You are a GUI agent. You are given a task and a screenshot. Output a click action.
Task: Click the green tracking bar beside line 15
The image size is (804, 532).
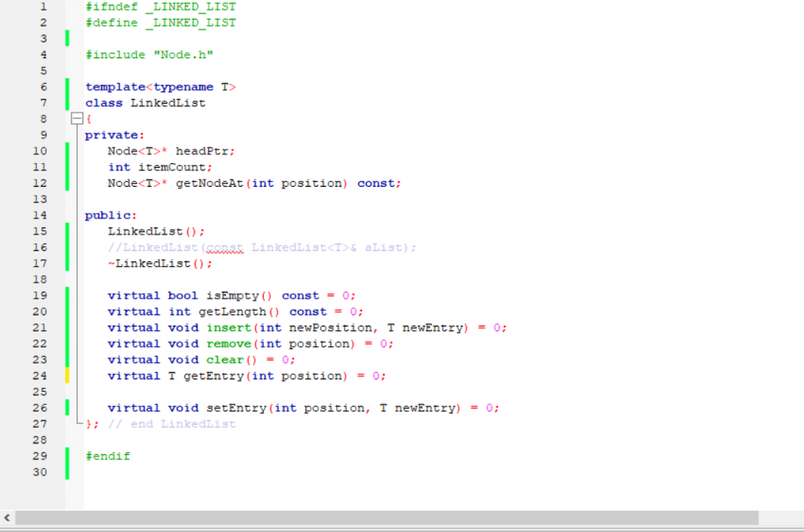pyautogui.click(x=69, y=231)
